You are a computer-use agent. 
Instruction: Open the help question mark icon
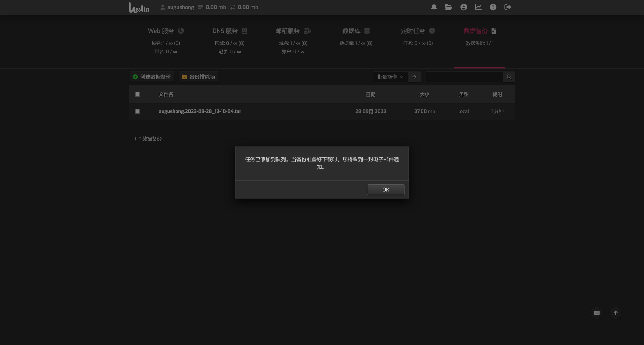[493, 7]
